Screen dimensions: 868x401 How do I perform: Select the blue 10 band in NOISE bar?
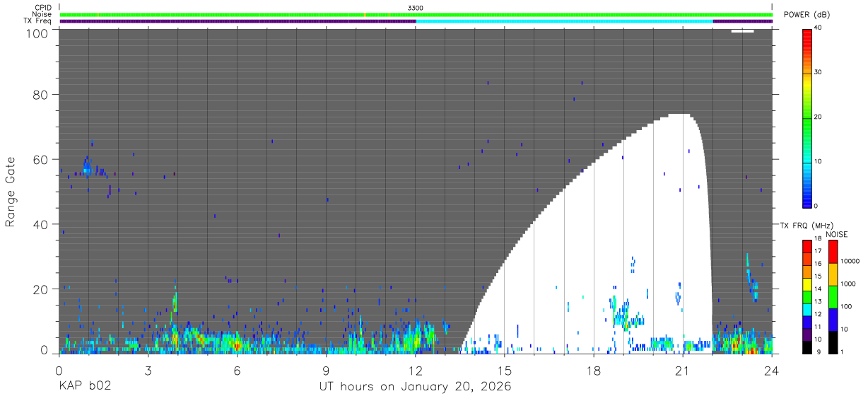[x=833, y=320]
